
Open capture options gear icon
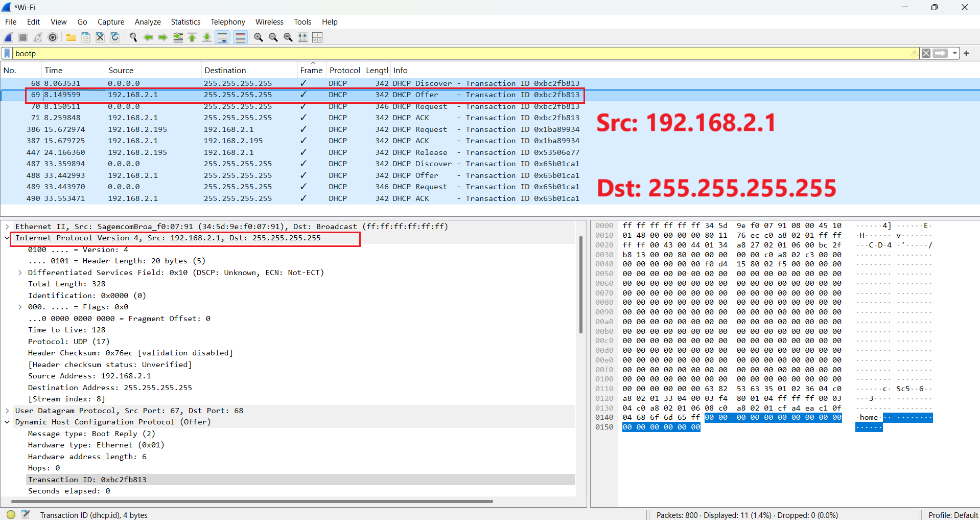click(53, 37)
